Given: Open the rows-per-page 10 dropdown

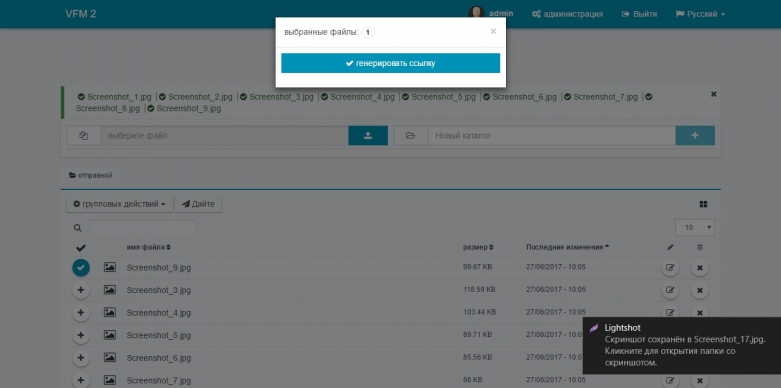Looking at the screenshot, I should [695, 228].
